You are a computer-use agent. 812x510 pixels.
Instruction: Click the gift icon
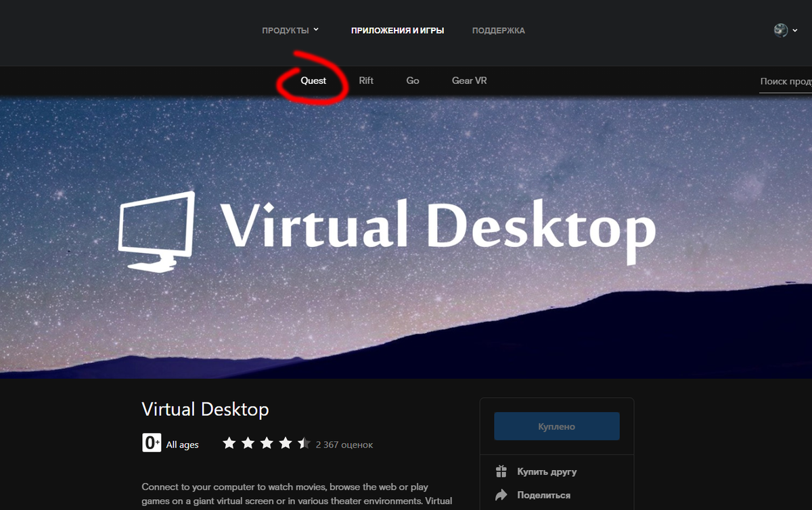(501, 471)
